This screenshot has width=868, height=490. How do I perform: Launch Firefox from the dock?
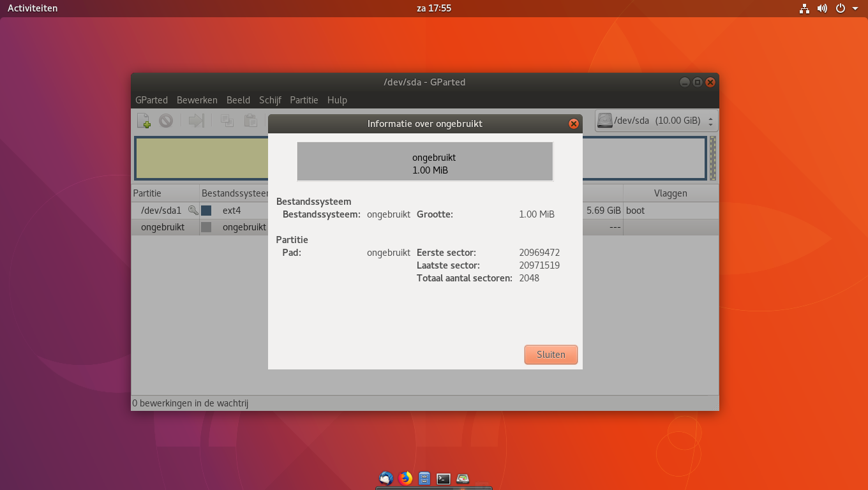(x=405, y=479)
